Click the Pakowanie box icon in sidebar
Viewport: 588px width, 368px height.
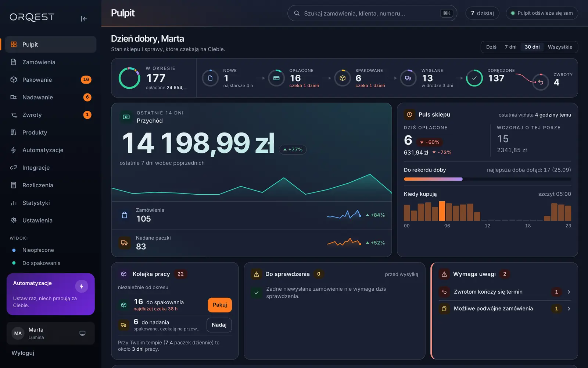click(14, 80)
